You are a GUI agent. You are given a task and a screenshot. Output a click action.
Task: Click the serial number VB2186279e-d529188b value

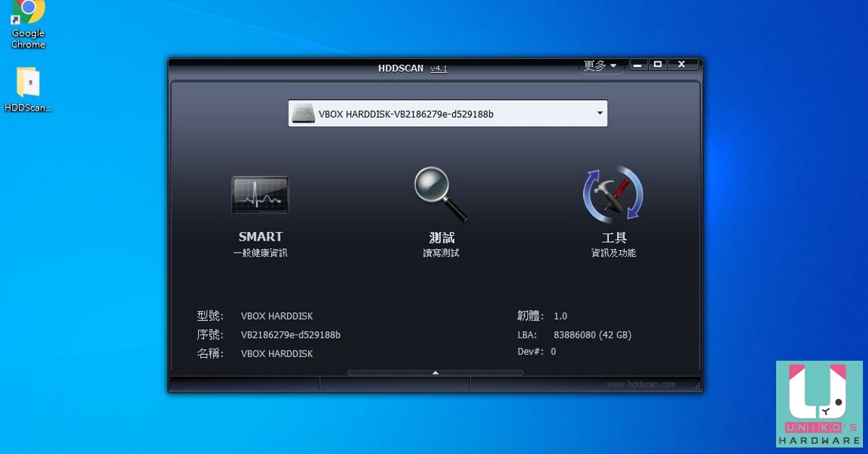(x=291, y=335)
